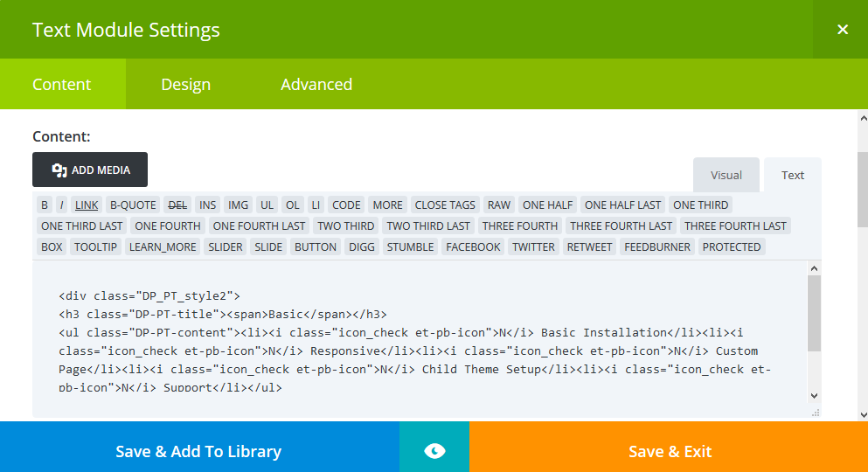Viewport: 868px width, 472px height.
Task: Click the ONE THIRD shortcode button
Action: pyautogui.click(x=700, y=205)
